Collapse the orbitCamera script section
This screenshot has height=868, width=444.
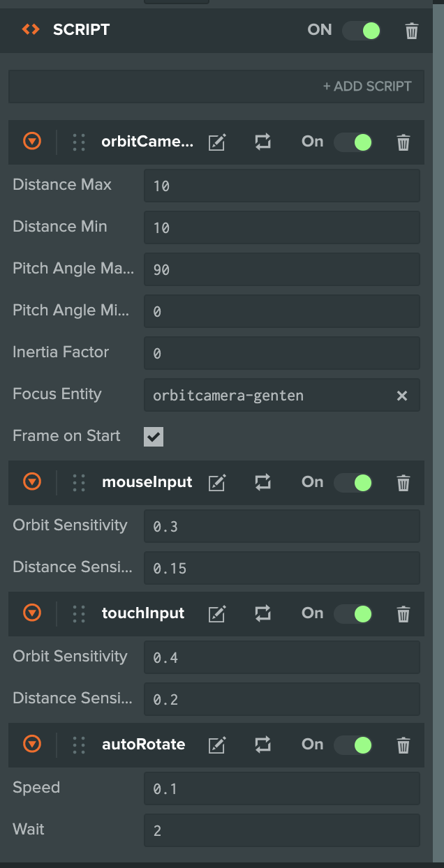(x=32, y=142)
